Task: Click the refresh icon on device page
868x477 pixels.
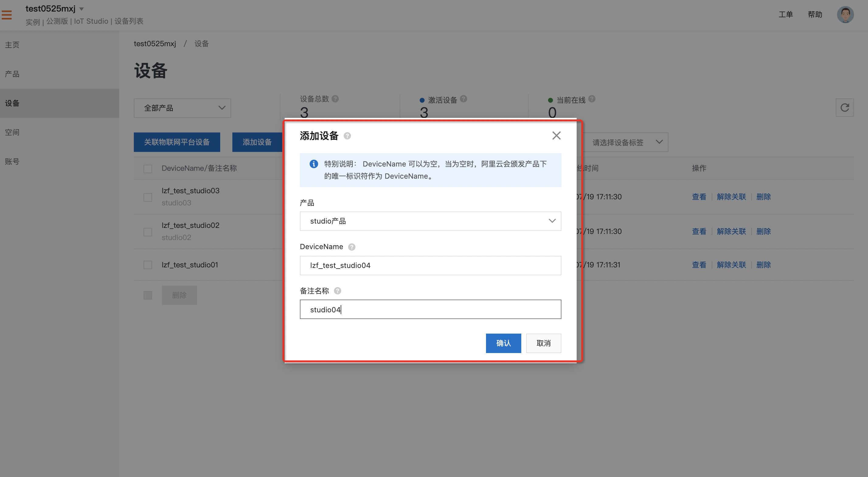Action: click(844, 108)
